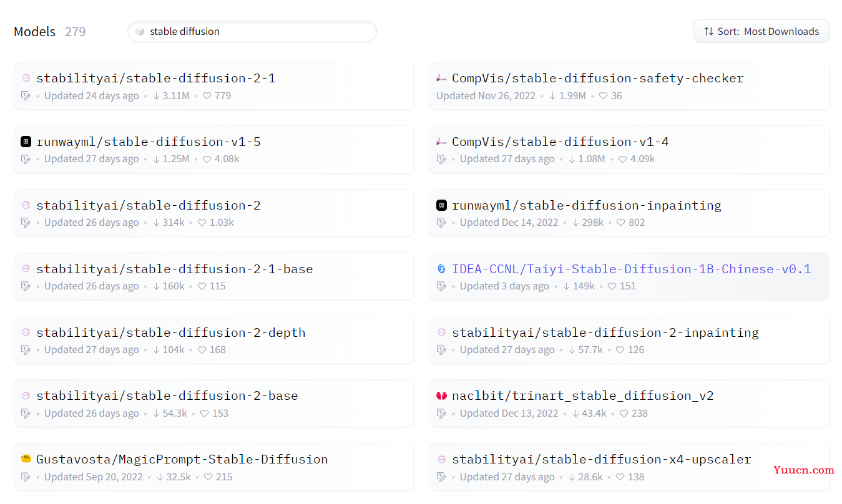Open the Sort: Most Downloads dropdown
842x504 pixels.
[x=761, y=31]
